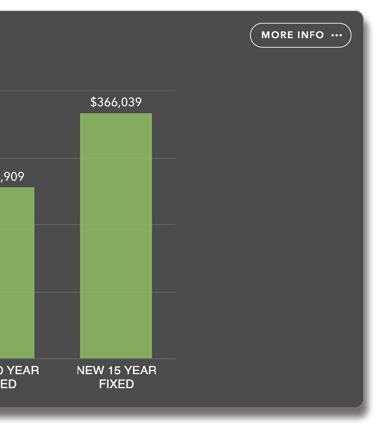Viewport: 389px width, 434px height.
Task: Click bottom of the 15 year fixed bar
Action: 116,356
